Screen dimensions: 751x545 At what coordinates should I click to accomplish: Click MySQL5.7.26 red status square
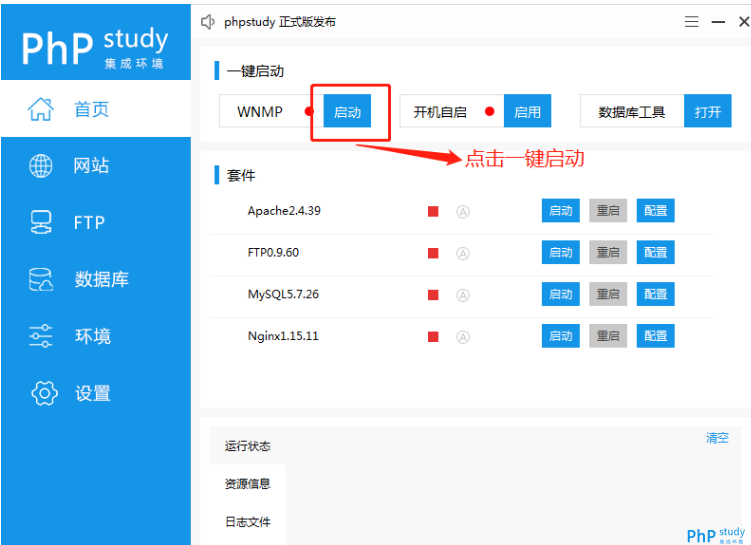pos(433,295)
